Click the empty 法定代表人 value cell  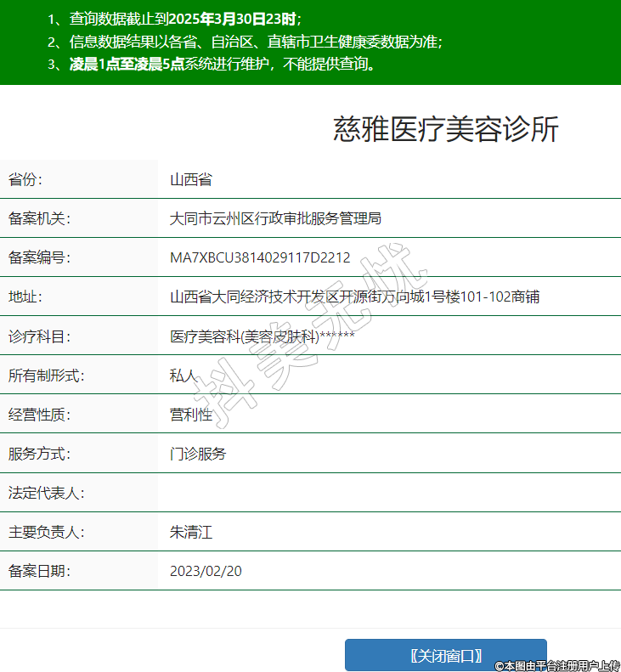click(x=389, y=493)
